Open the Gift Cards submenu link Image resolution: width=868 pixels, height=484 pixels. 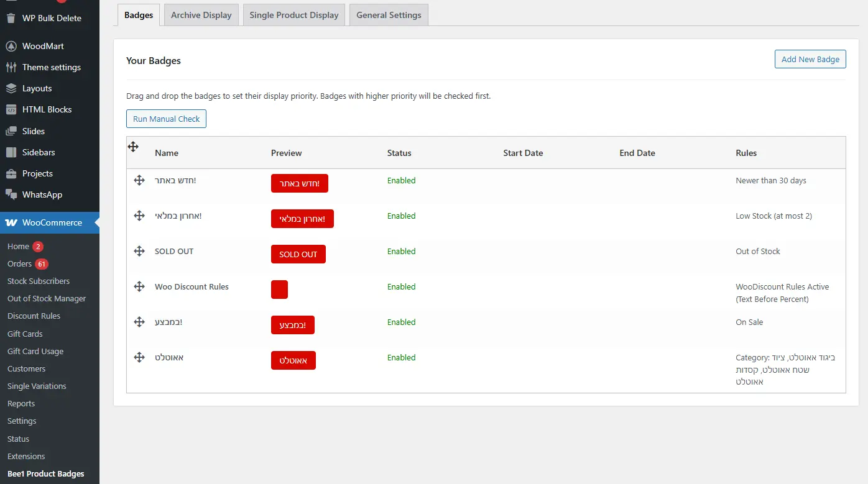coord(25,334)
